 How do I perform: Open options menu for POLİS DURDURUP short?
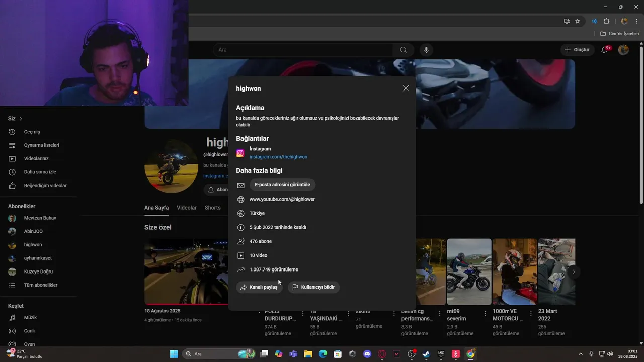303,314
